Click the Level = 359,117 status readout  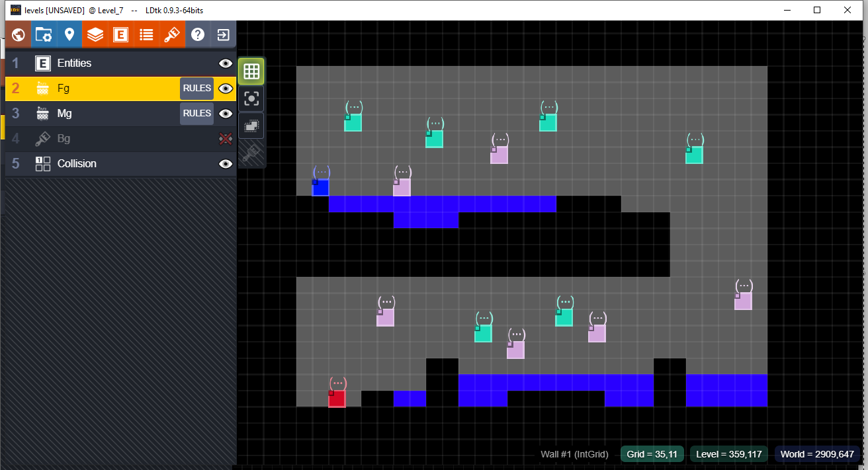pos(729,454)
